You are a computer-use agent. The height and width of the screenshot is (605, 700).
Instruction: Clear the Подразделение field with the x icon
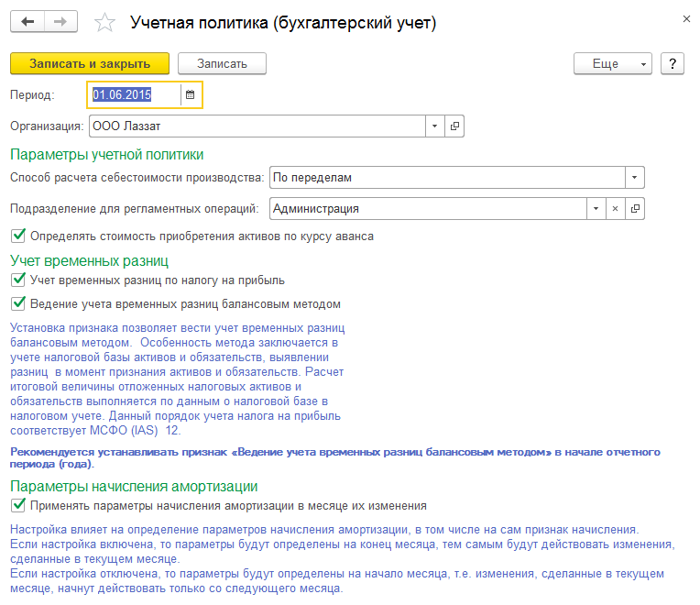click(x=616, y=209)
